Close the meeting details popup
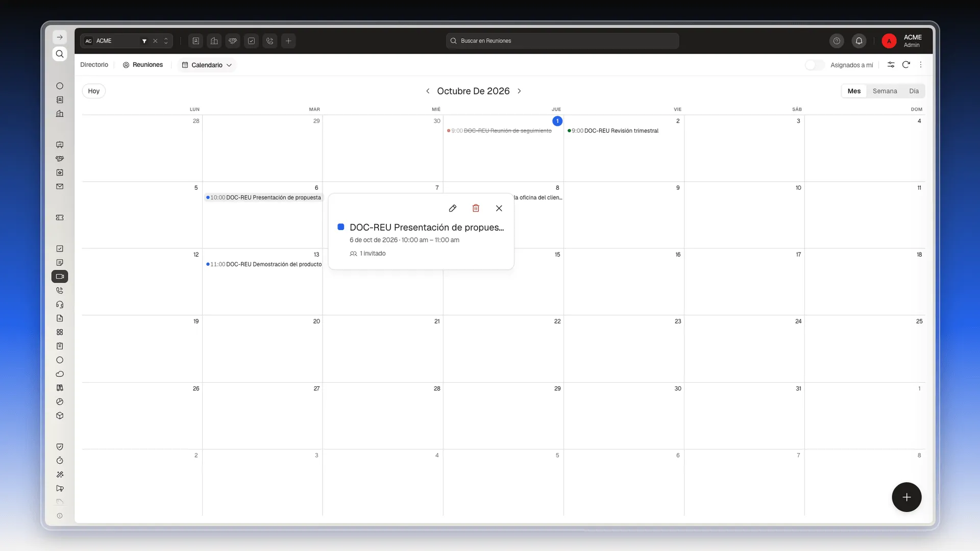Image resolution: width=980 pixels, height=551 pixels. tap(499, 208)
